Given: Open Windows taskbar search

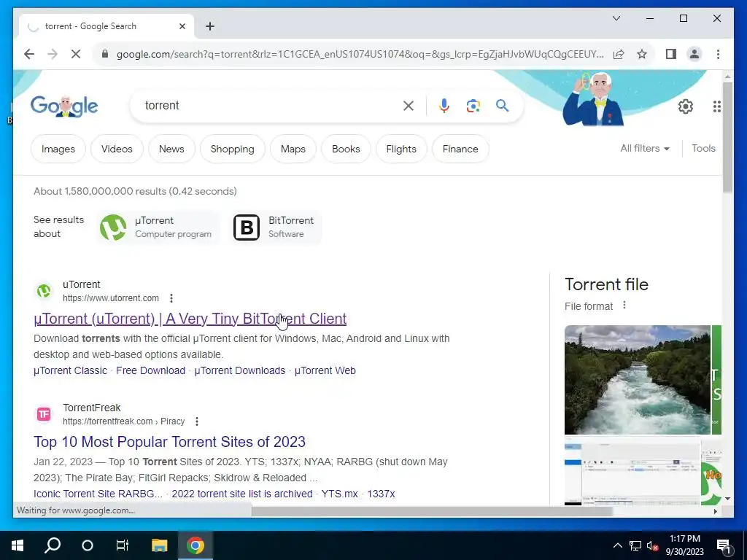Looking at the screenshot, I should click(53, 545).
